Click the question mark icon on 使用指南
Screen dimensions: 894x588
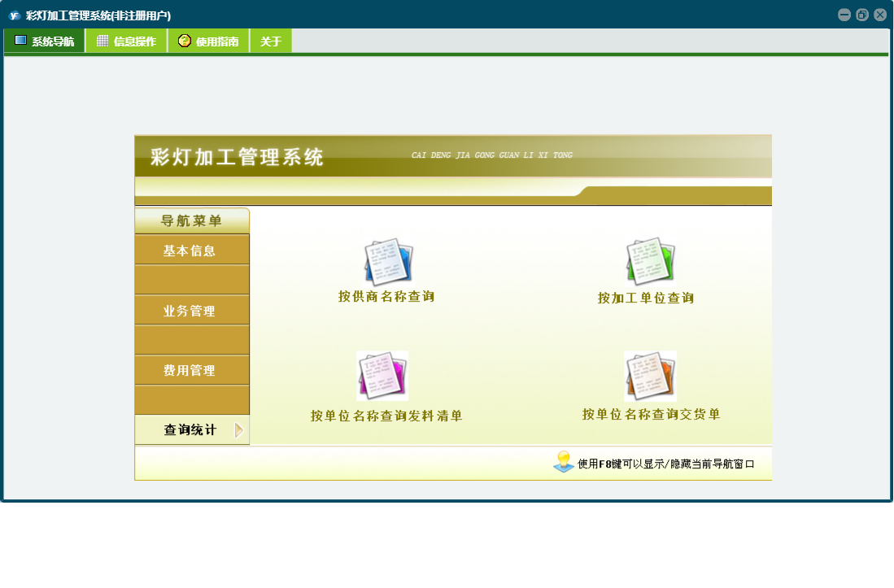(x=184, y=41)
